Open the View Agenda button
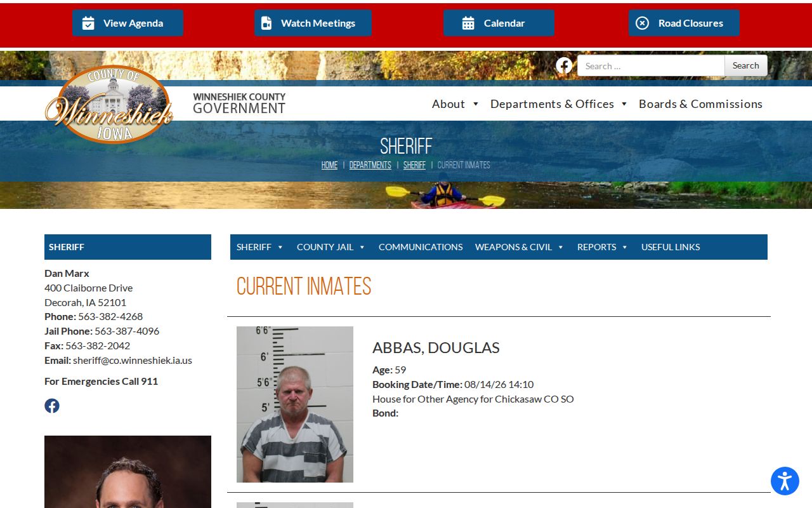Screen dimensions: 812x508 coord(128,23)
